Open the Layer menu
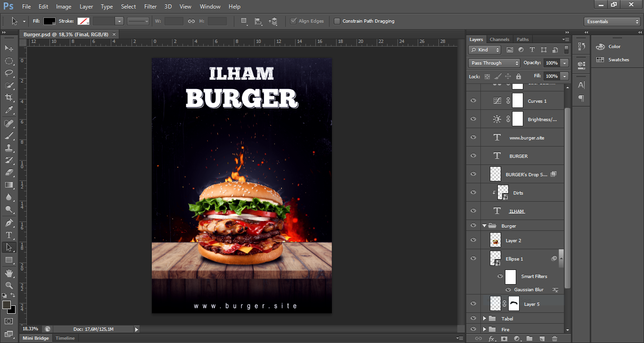644x343 pixels. tap(86, 7)
